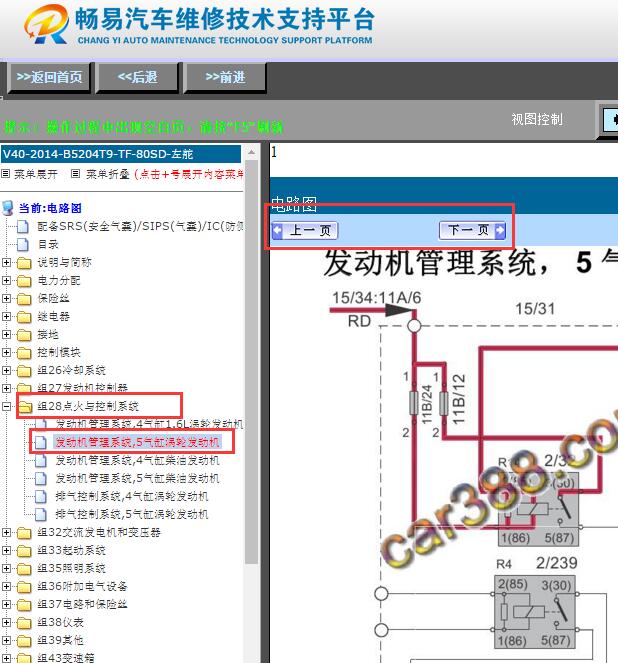Open 排气控制系统,5气缸涡轮发动机 diagram
Screen dimensions: 618x663
(132, 514)
